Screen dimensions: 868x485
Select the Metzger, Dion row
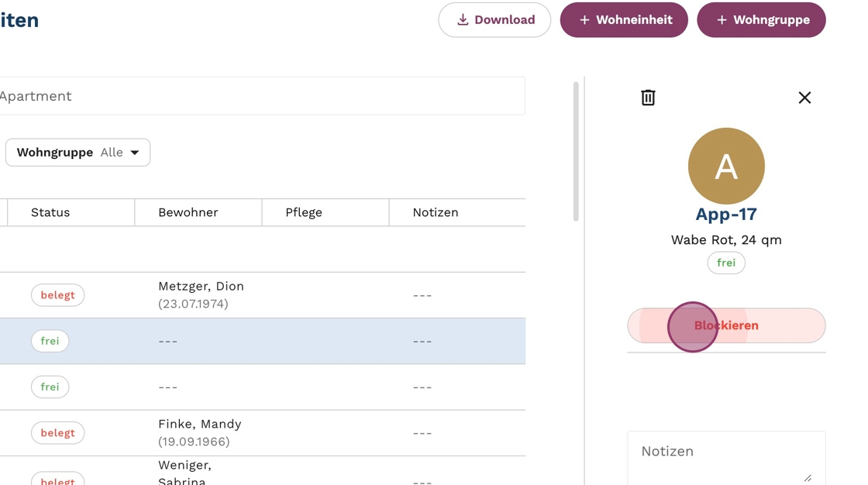click(x=201, y=294)
